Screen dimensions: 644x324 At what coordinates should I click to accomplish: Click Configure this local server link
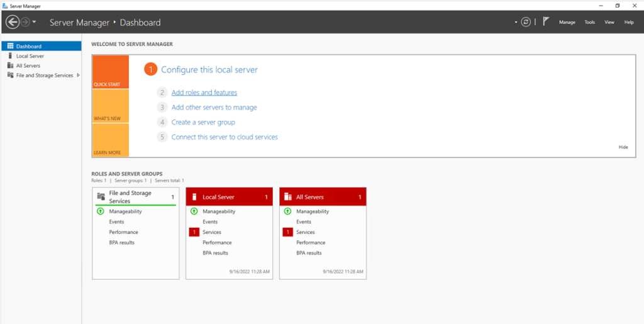[209, 70]
